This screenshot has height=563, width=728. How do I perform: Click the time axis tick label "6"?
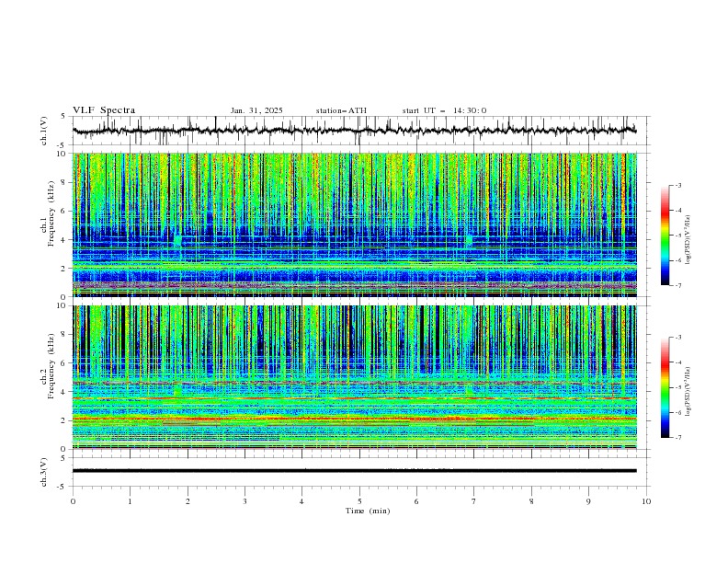(416, 501)
